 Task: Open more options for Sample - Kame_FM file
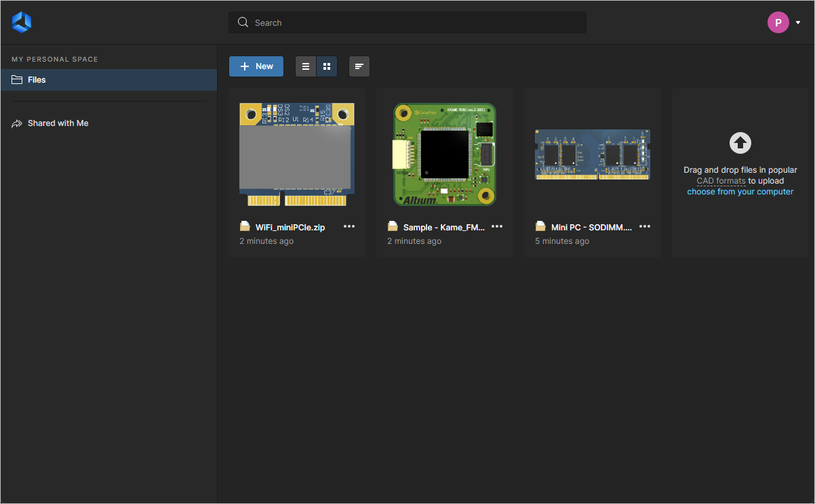click(497, 226)
